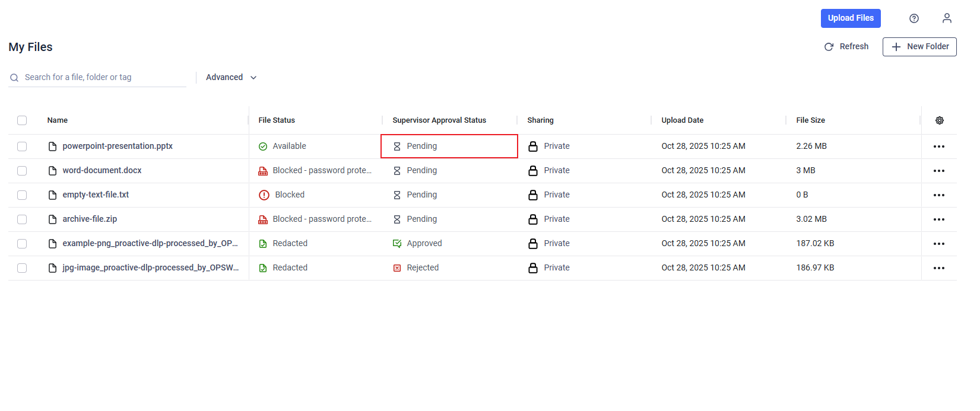The image size is (980, 411).
Task: Click the green Available status check icon
Action: [x=263, y=146]
